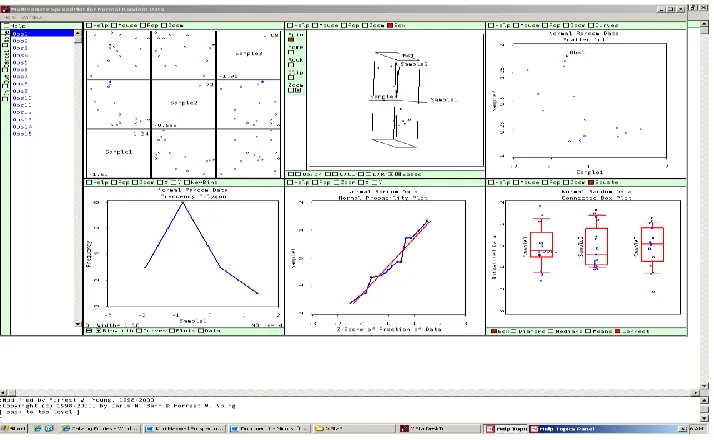Select Obs9 in the observation list
Viewport: 714px width, 440px height.
click(x=42, y=91)
